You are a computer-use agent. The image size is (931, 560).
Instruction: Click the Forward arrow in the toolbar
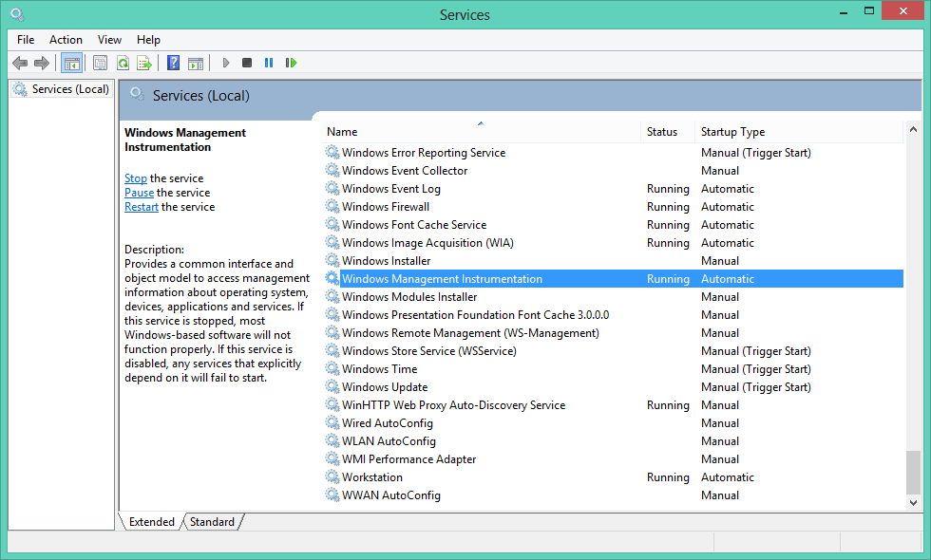(42, 63)
